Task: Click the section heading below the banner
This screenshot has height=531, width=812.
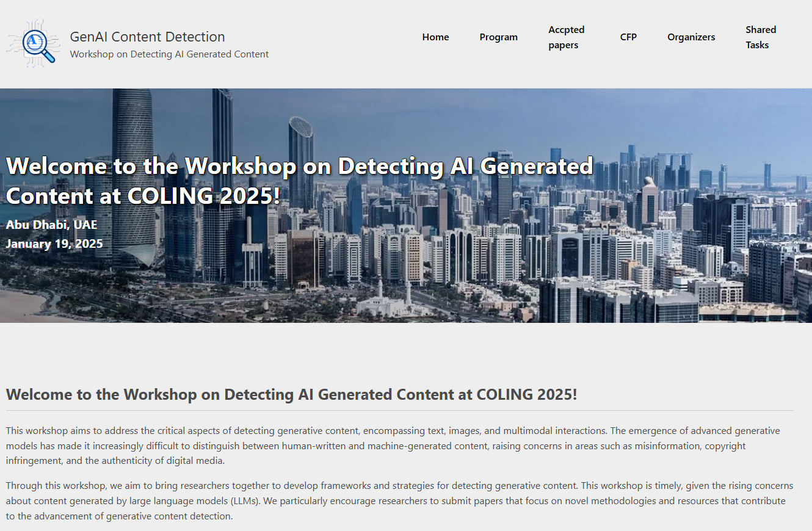Action: pyautogui.click(x=291, y=394)
